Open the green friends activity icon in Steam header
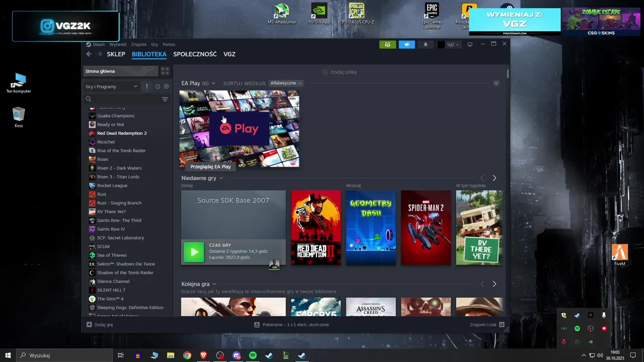 point(387,44)
